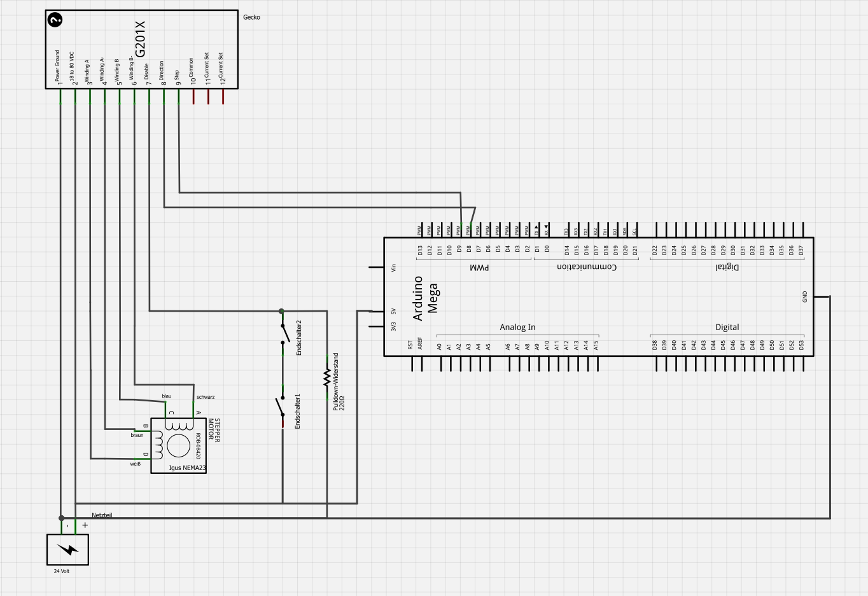This screenshot has width=868, height=596.
Task: Select the Disable pin 7 on G201X
Action: (150, 95)
